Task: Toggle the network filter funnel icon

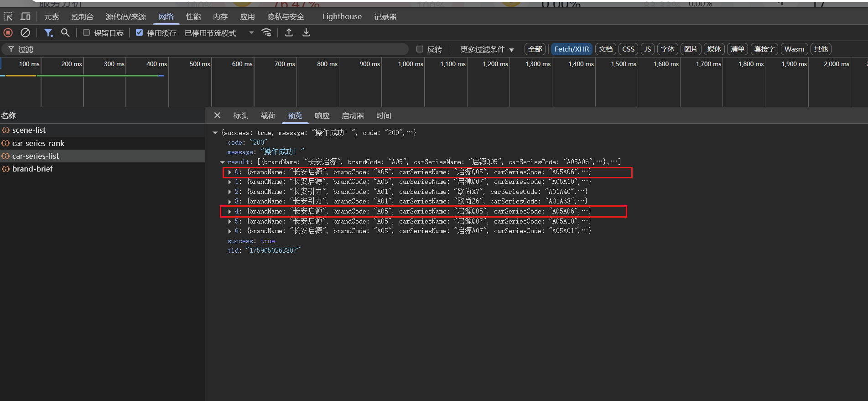Action: coord(48,33)
